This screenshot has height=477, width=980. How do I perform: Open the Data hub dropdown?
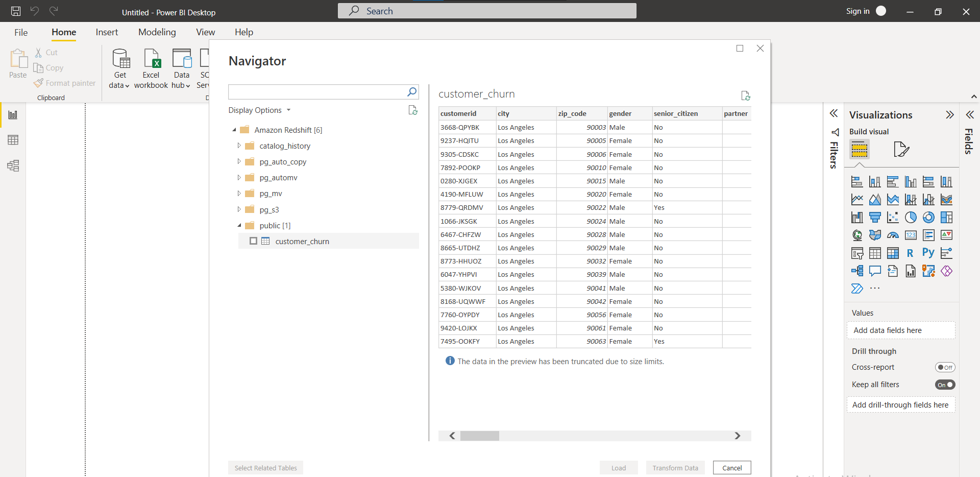click(181, 81)
